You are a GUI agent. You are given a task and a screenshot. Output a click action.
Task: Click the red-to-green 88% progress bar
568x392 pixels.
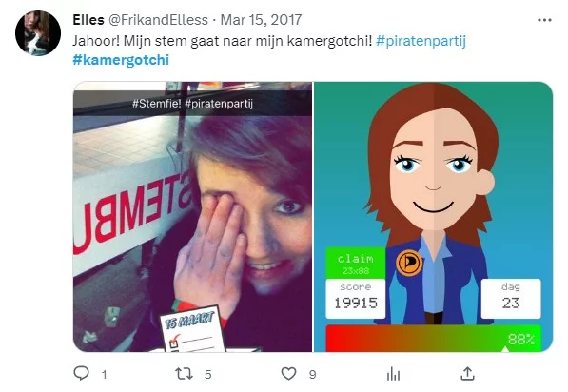point(433,339)
